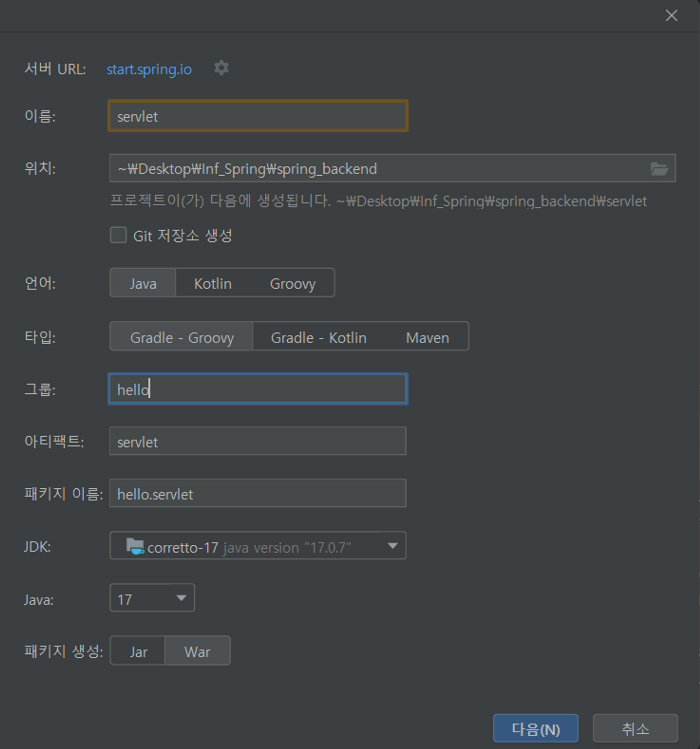Open the start.spring.io server link
Viewport: 700px width, 749px height.
click(149, 69)
